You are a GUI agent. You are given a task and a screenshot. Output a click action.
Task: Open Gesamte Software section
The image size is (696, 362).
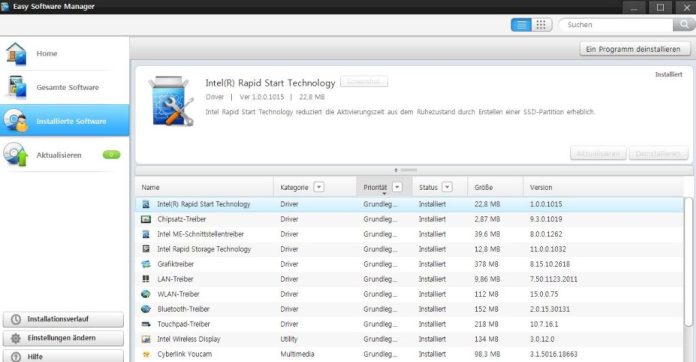(64, 87)
